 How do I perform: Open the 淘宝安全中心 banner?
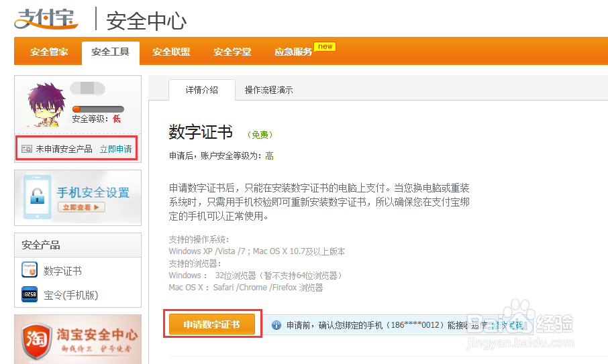[x=78, y=339]
